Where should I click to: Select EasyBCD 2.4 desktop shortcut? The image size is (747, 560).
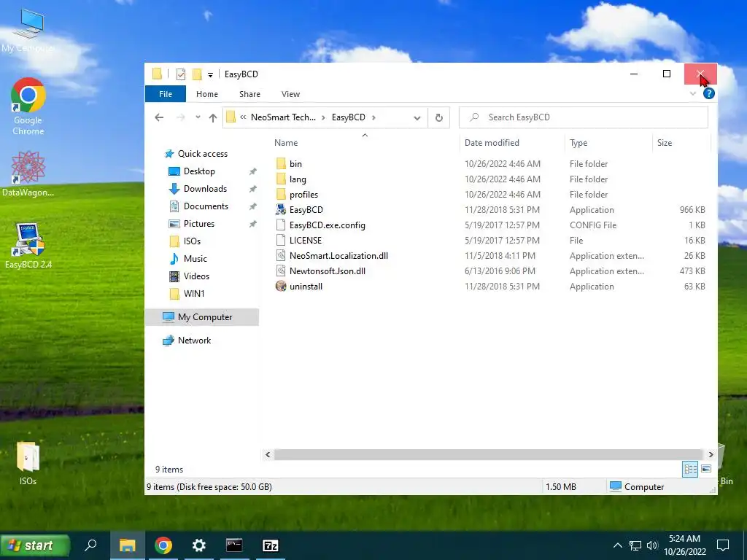point(28,246)
